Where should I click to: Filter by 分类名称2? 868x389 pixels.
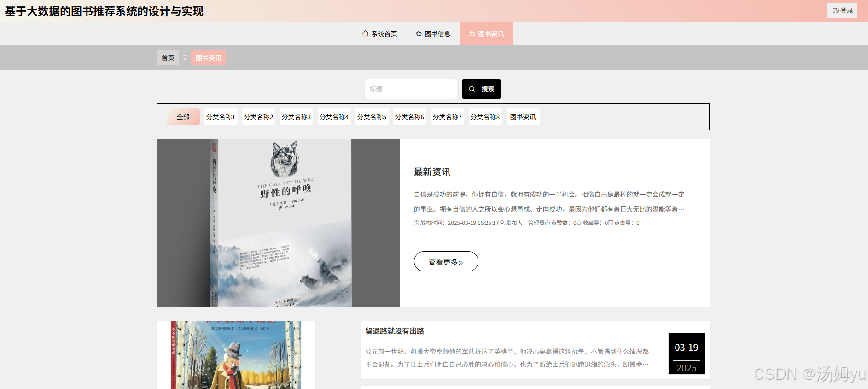tap(259, 117)
